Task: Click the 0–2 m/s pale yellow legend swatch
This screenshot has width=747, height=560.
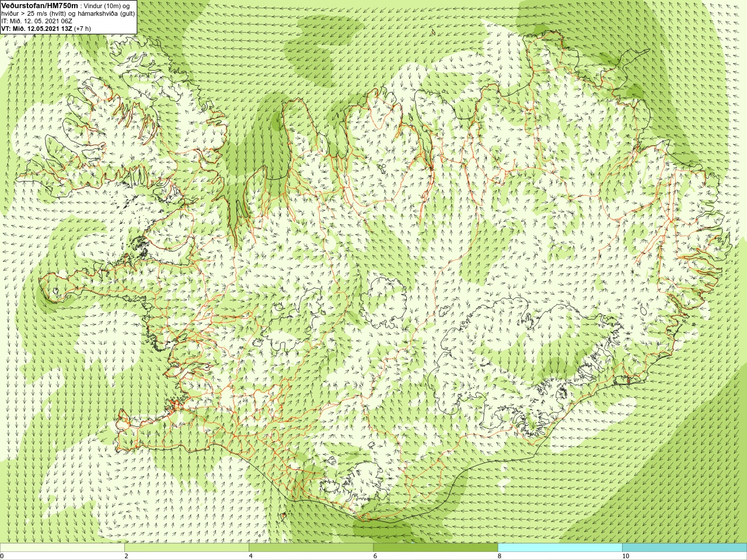Action: coord(62,548)
